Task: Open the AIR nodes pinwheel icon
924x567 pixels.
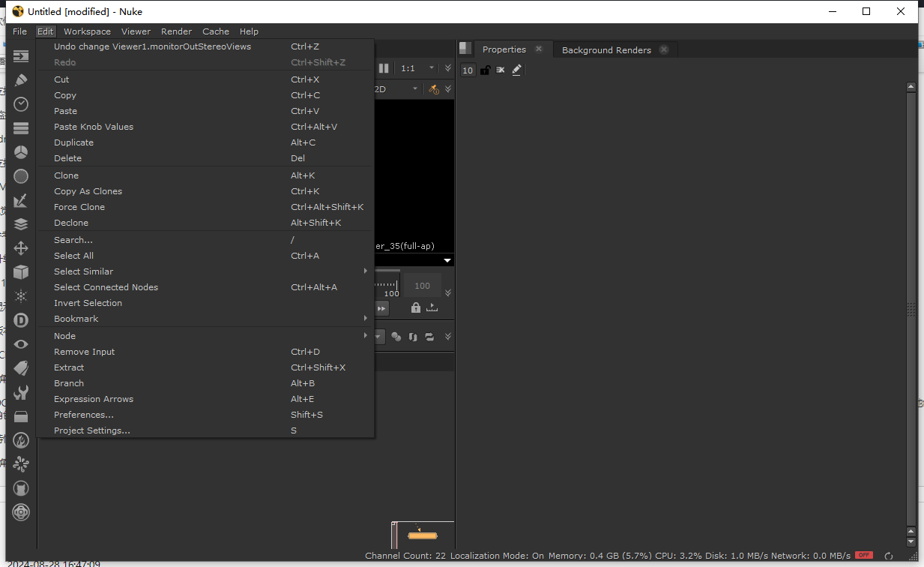Action: tap(21, 464)
